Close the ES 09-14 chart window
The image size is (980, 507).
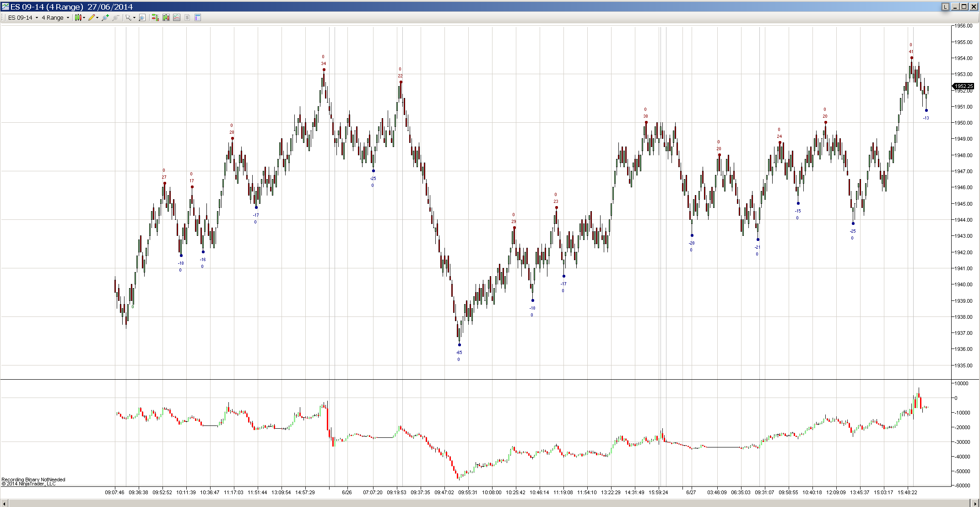click(x=974, y=6)
